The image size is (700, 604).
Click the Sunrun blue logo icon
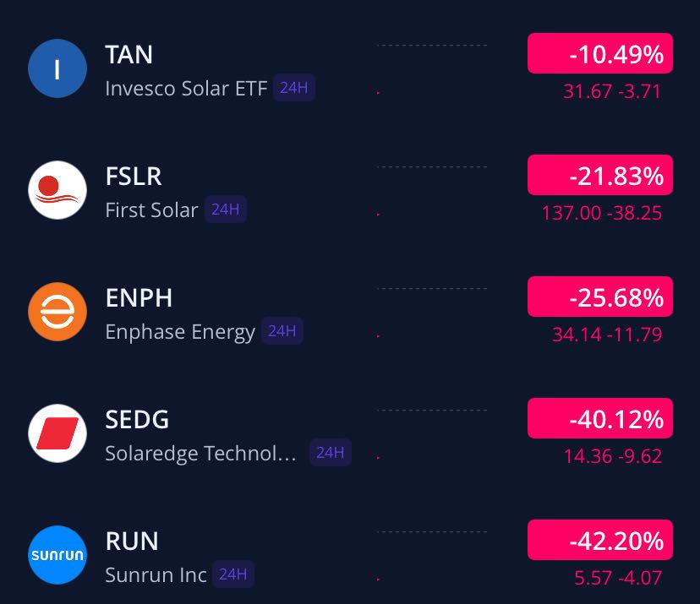point(57,555)
